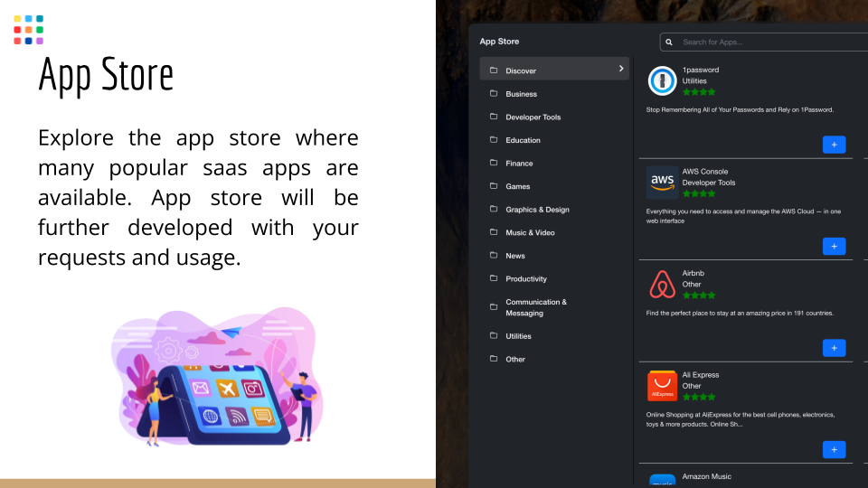Click the 1password star rating
Viewport: 868px width, 488px height.
pos(699,92)
